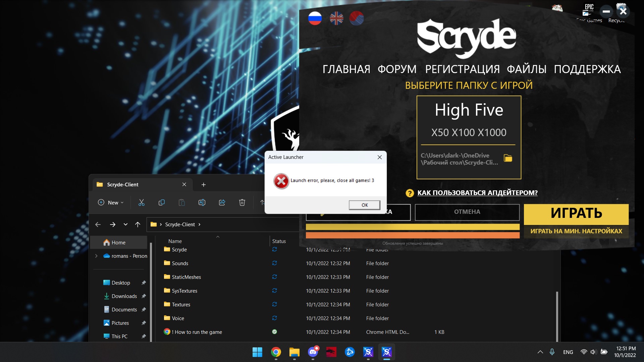Viewport: 644px width, 362px height.
Task: Click the yellow game folder browse icon
Action: point(508,158)
